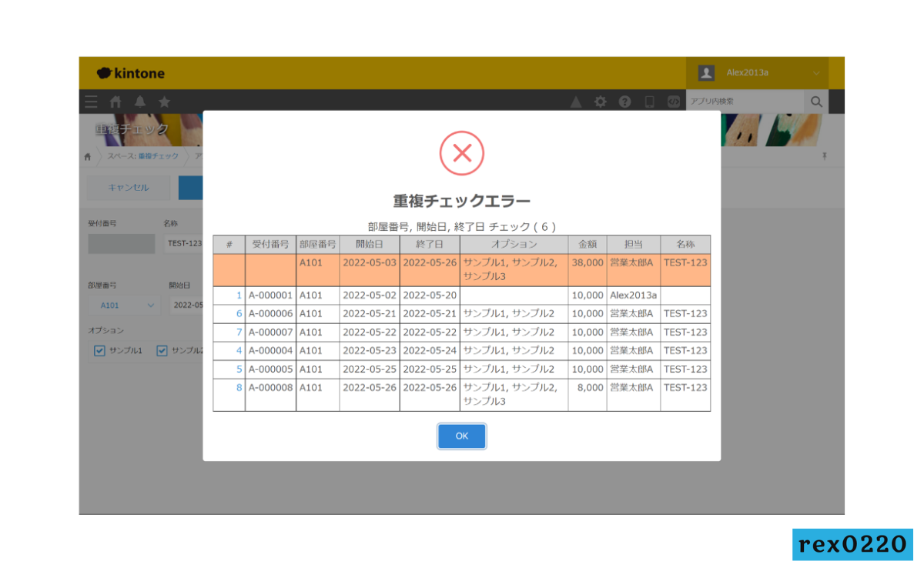
Task: Open the 重複チェック space breadcrumb link
Action: coord(158,156)
